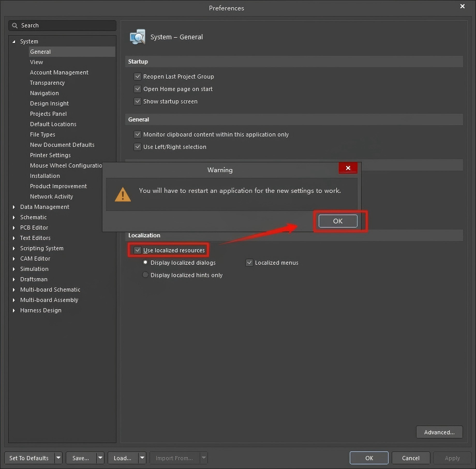Open the Set To Defaults dropdown arrow
This screenshot has width=476, height=469.
[x=58, y=458]
